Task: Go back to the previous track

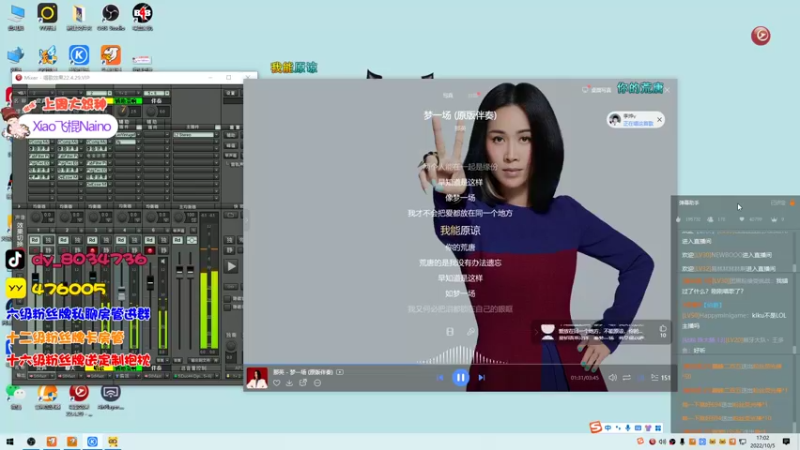Action: point(440,378)
